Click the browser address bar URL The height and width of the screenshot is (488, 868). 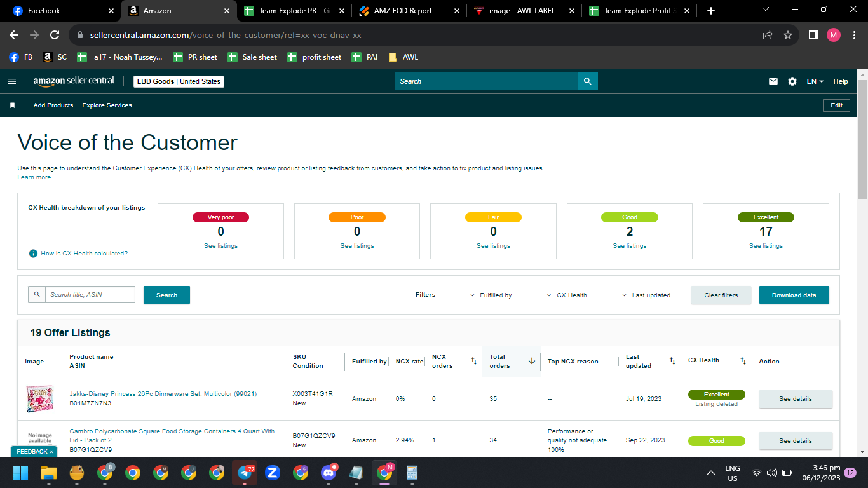pyautogui.click(x=227, y=35)
